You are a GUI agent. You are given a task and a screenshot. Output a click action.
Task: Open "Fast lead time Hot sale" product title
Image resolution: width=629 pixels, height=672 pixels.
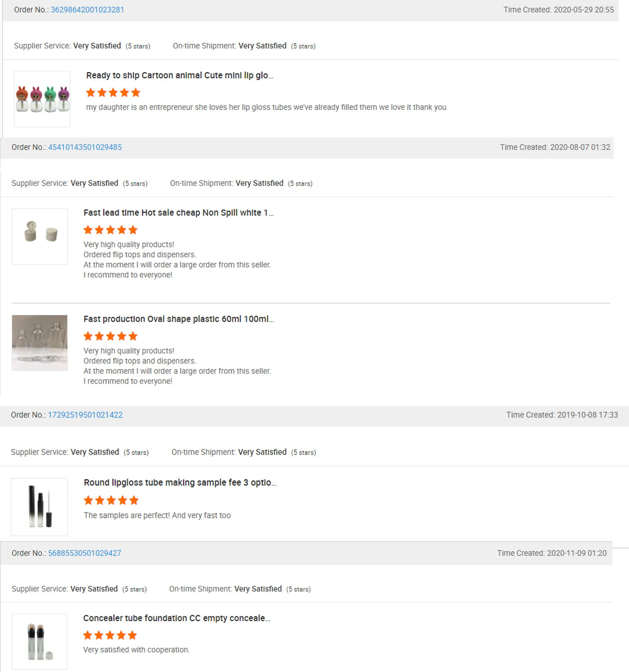(178, 213)
